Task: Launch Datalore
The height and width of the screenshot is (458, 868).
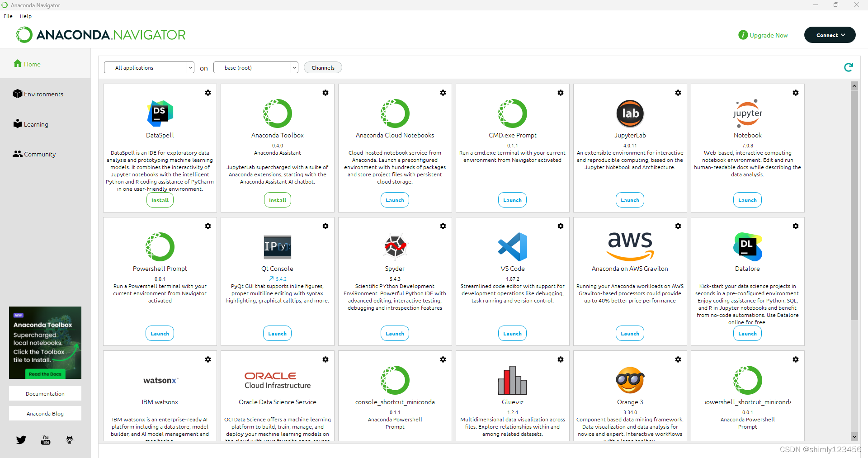Action: pyautogui.click(x=748, y=334)
